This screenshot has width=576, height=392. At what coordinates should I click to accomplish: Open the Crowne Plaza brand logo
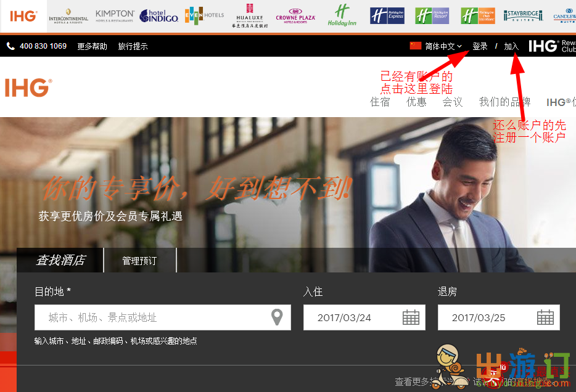click(295, 16)
